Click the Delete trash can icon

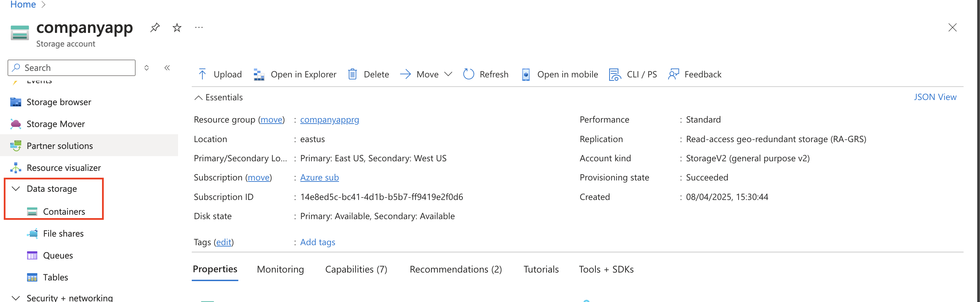(x=353, y=74)
